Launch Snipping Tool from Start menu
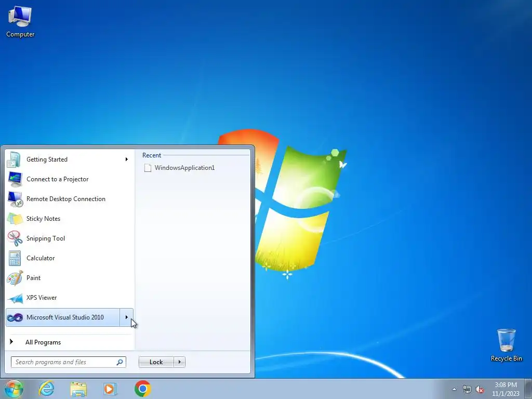 (x=70, y=238)
